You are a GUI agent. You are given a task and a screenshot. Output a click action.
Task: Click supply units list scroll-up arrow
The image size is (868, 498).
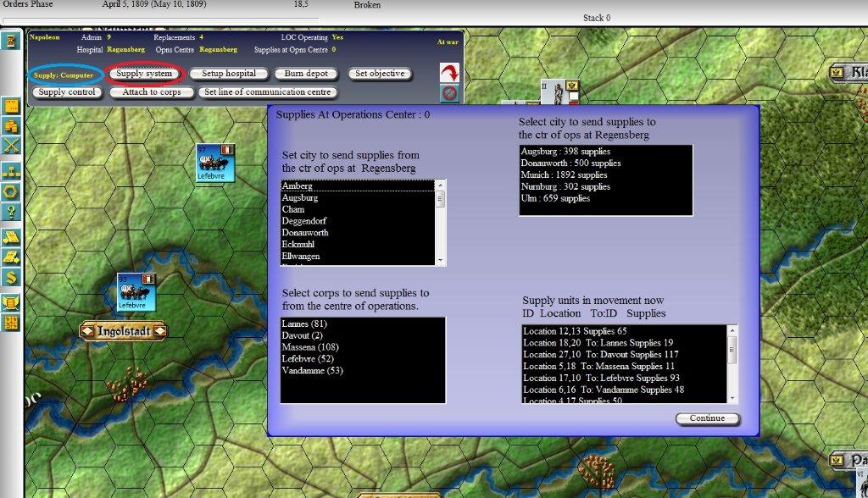[732, 330]
